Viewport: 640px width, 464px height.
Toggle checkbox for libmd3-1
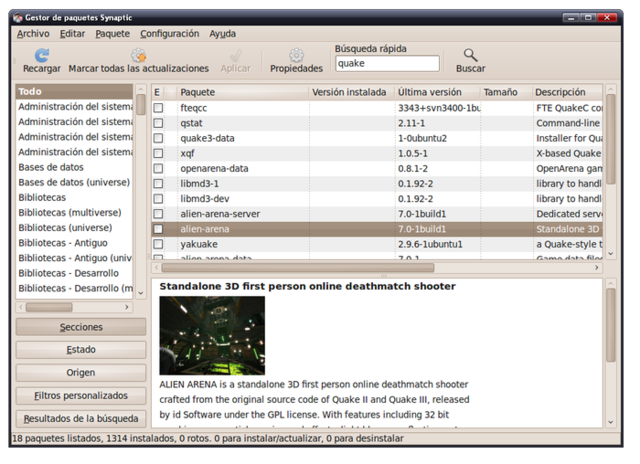point(158,183)
